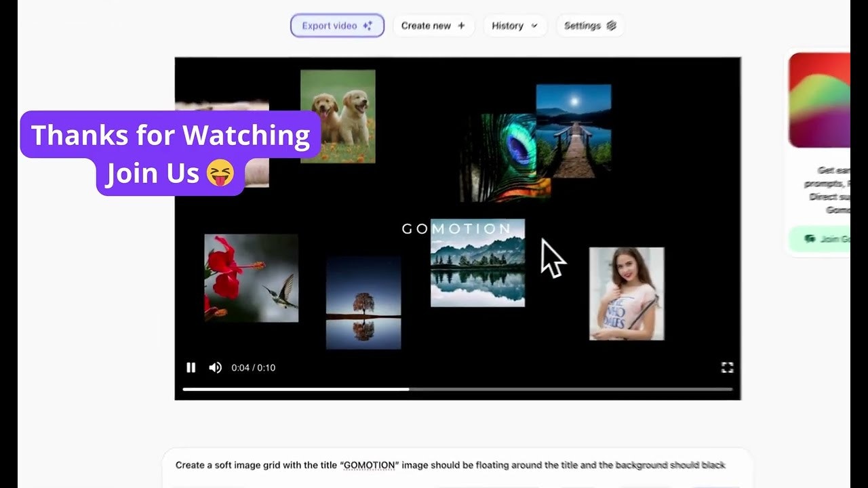Open the Settings menu
The width and height of the screenshot is (868, 488).
590,26
